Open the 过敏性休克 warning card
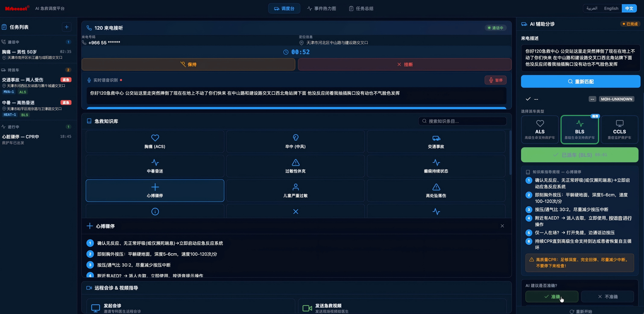The height and width of the screenshot is (314, 644). click(x=296, y=166)
